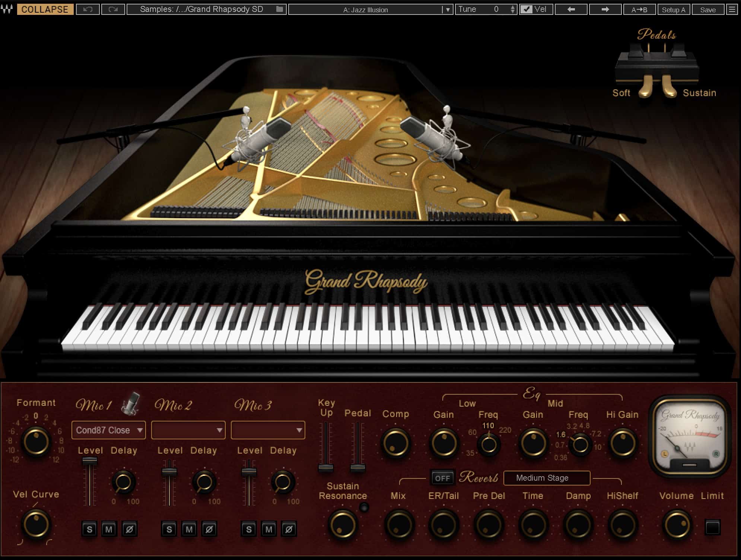Go to next preset arrow
Image resolution: width=741 pixels, height=560 pixels.
point(605,9)
